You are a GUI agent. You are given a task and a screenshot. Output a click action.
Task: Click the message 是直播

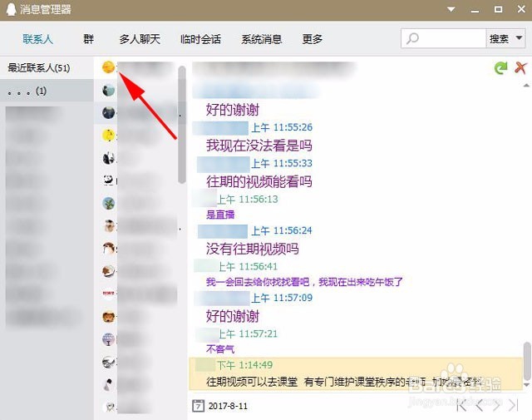click(x=220, y=215)
